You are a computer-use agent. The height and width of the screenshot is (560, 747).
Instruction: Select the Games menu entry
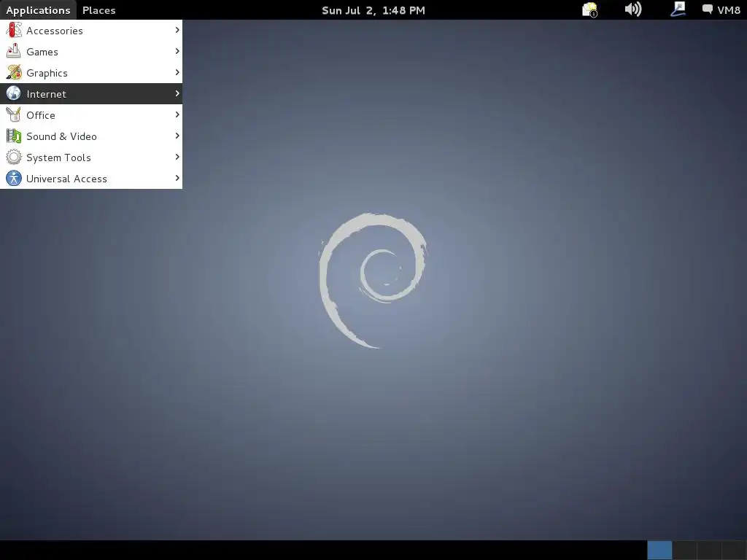(x=91, y=52)
